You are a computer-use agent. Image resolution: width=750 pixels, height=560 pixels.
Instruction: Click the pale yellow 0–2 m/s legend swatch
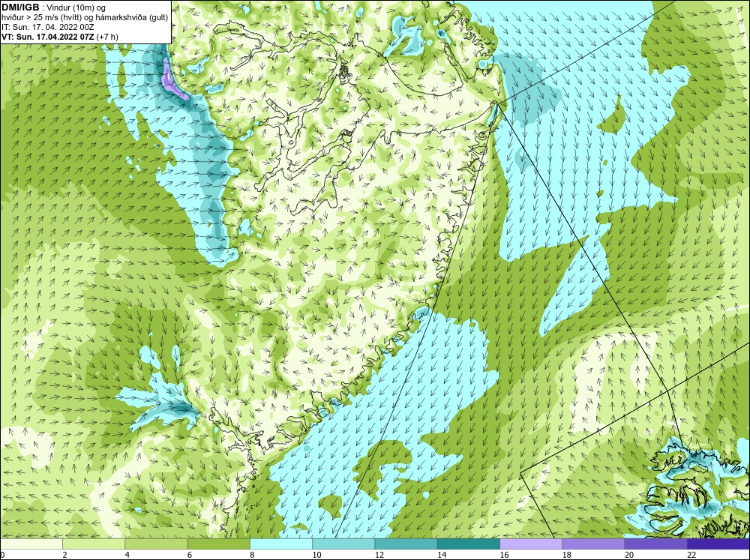tap(31, 544)
